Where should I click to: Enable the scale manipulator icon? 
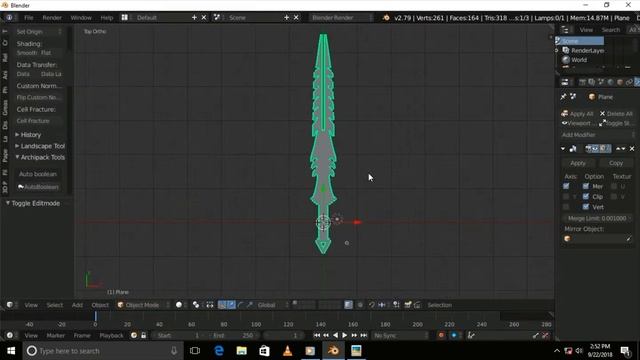pyautogui.click(x=249, y=305)
